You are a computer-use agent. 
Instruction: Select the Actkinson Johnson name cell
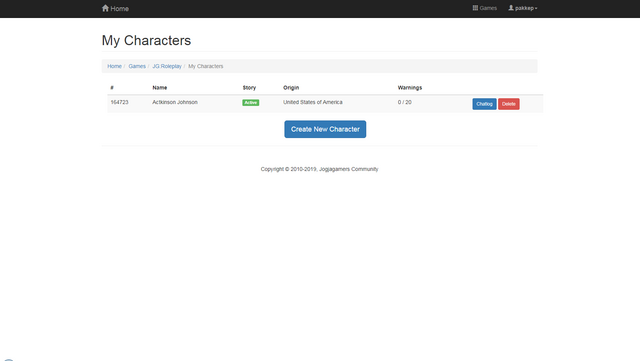(x=175, y=102)
